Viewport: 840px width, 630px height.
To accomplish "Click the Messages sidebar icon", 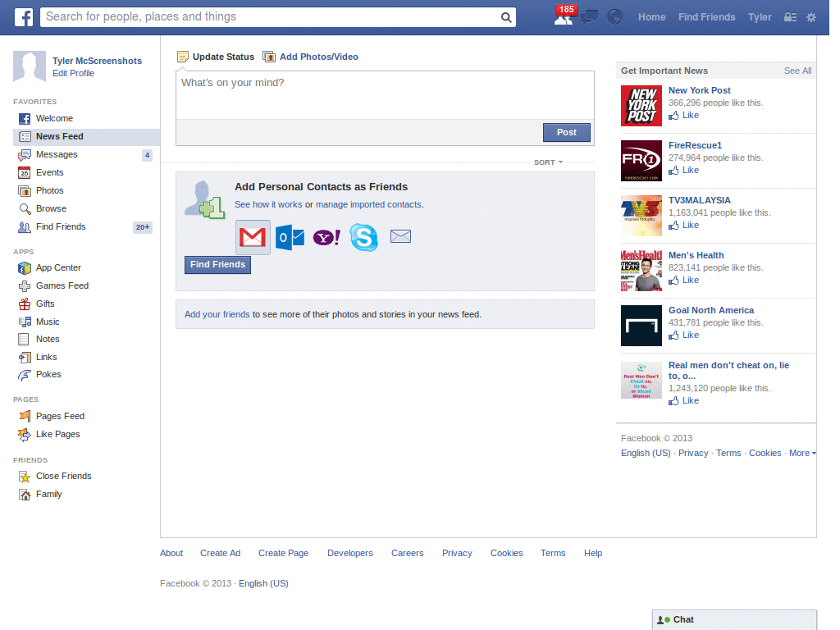I will point(25,155).
